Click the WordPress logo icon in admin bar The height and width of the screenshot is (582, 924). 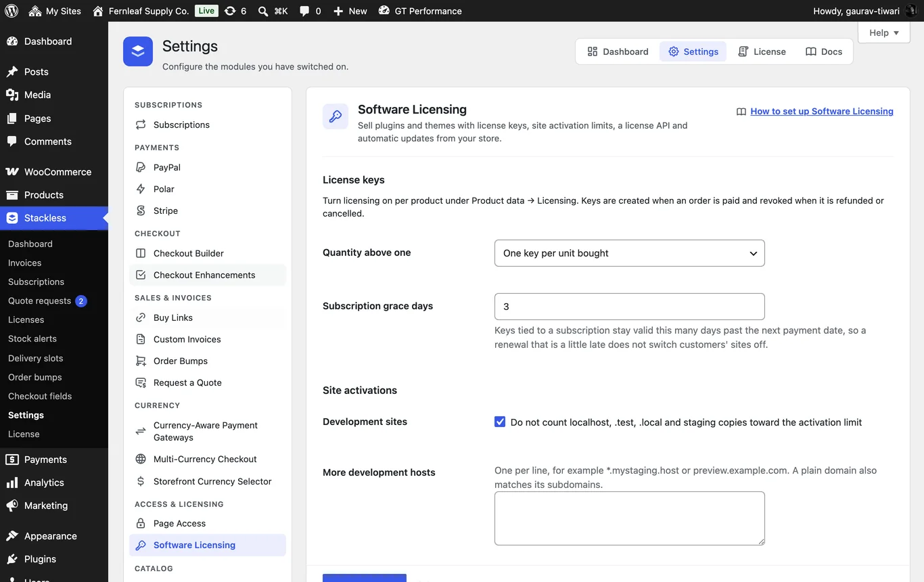11,11
